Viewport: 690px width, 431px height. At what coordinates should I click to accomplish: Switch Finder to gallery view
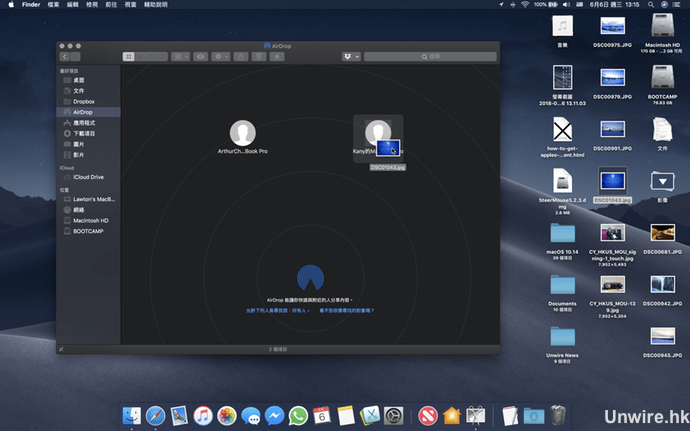point(162,56)
